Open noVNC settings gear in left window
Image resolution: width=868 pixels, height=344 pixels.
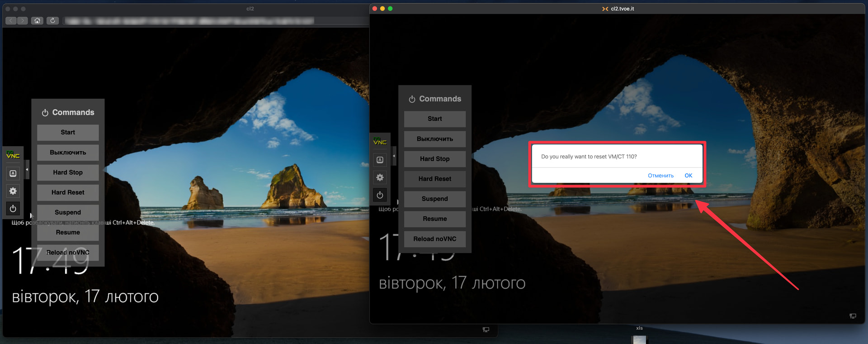[x=13, y=191]
